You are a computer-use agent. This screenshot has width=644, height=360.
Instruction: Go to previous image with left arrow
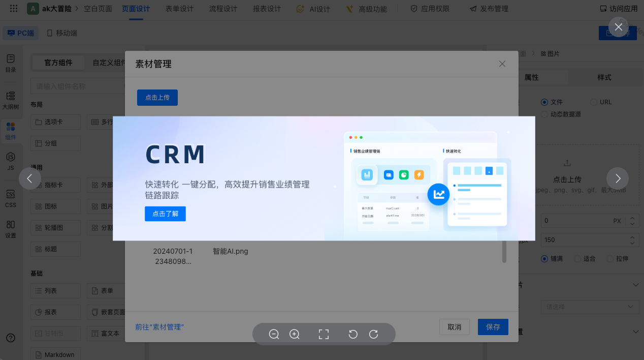[30, 178]
